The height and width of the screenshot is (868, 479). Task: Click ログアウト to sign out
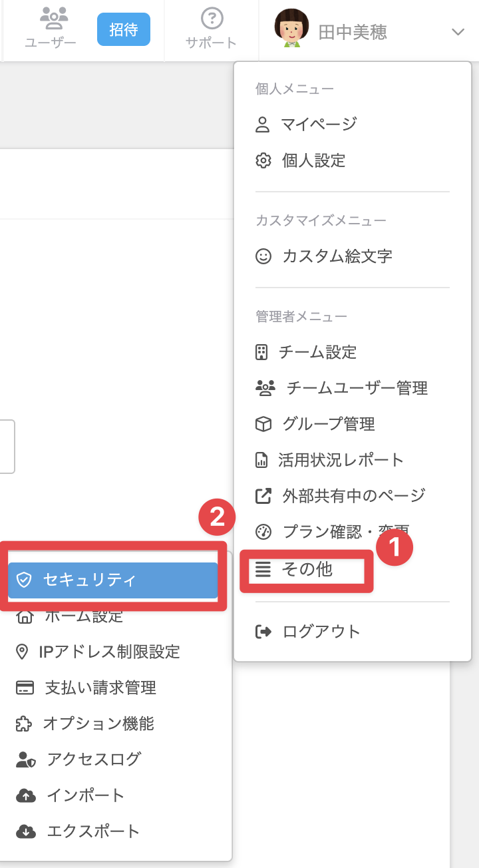[321, 632]
